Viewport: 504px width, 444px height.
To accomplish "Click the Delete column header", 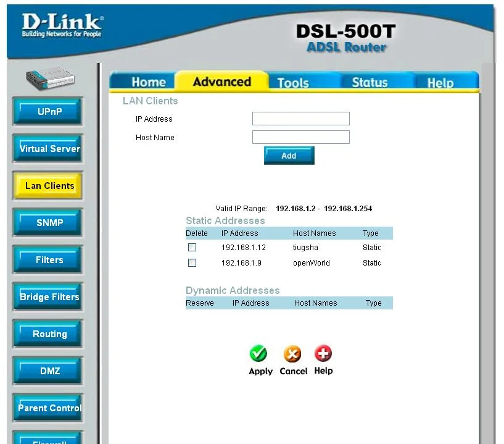I will (197, 233).
